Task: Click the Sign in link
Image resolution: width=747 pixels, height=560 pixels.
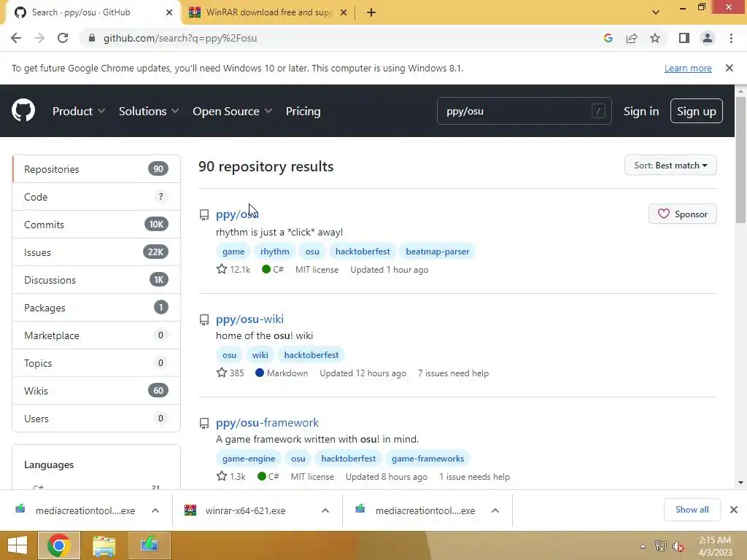Action: click(641, 111)
